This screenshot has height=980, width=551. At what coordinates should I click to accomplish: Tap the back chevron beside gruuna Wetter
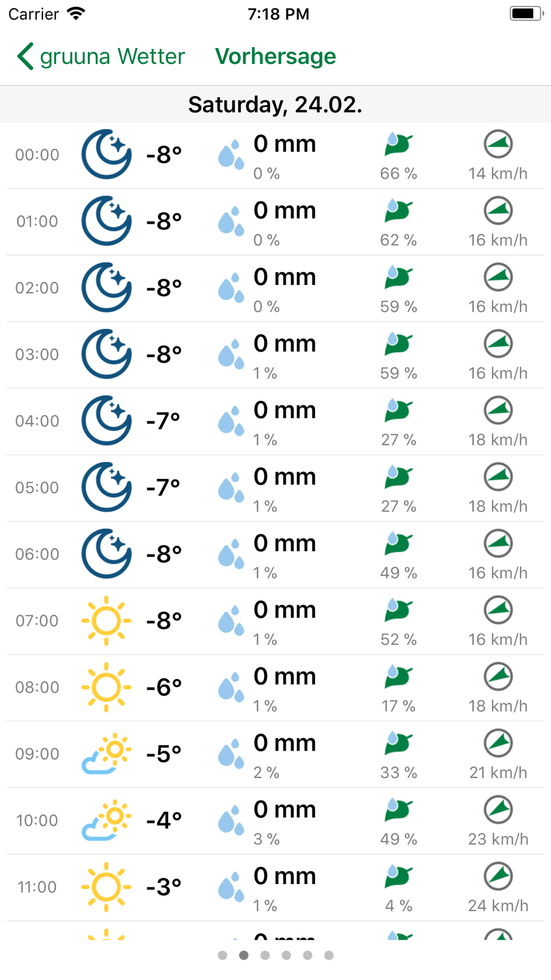[x=25, y=56]
